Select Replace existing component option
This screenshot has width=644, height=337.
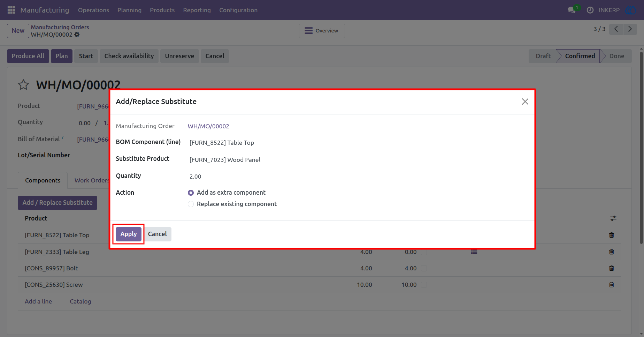[x=191, y=204]
